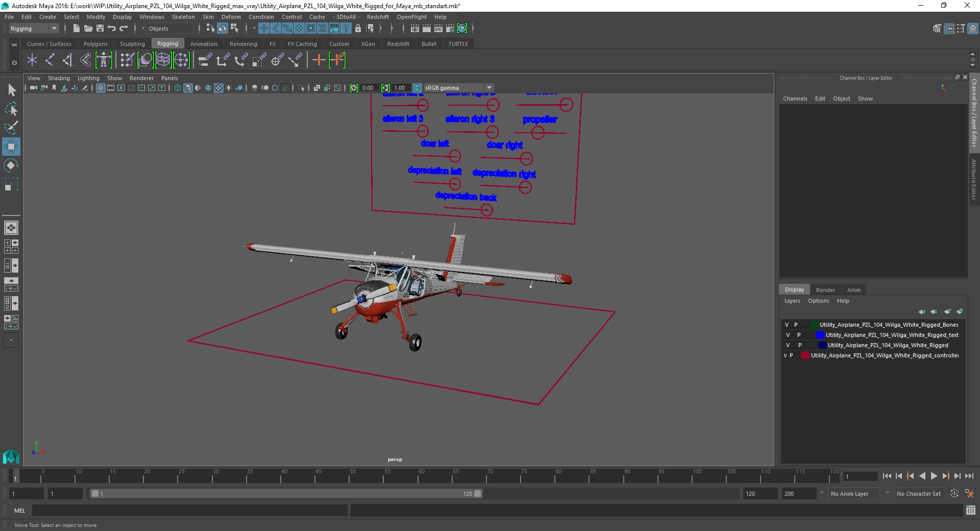Open the Skeleton menu

click(183, 17)
